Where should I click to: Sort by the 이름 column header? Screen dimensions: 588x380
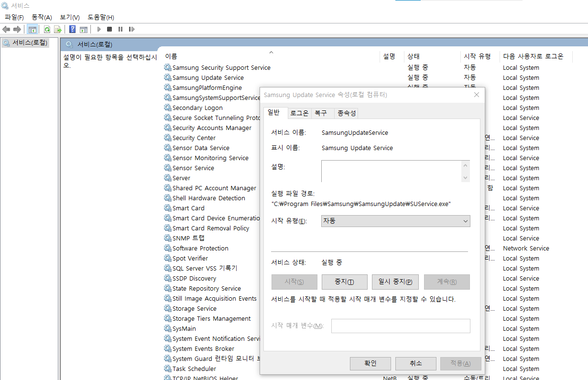[271, 56]
